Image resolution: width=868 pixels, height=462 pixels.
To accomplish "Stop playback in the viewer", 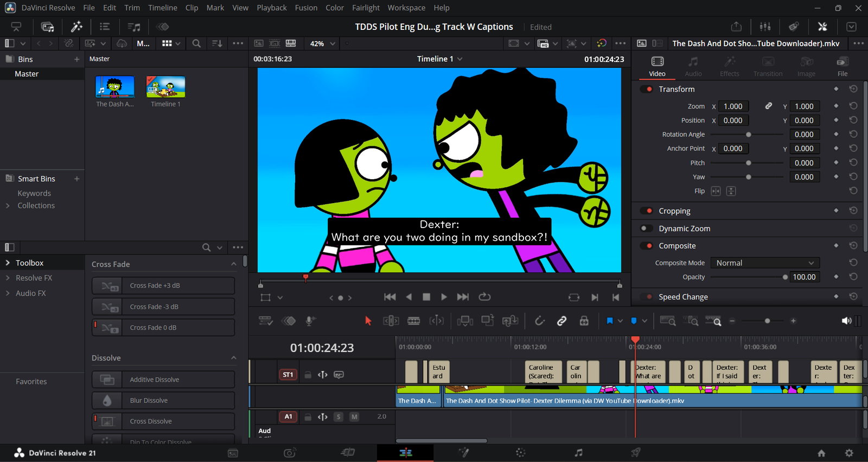I will coord(426,297).
